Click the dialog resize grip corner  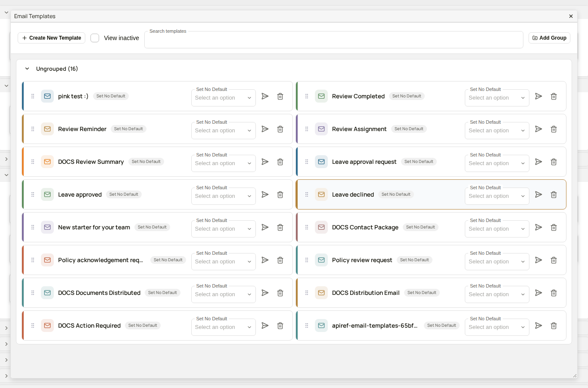pos(575,375)
